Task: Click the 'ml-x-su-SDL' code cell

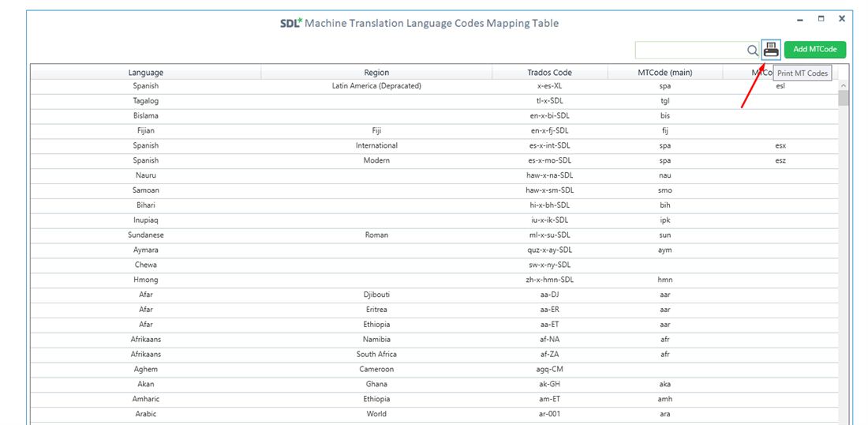Action: click(550, 235)
